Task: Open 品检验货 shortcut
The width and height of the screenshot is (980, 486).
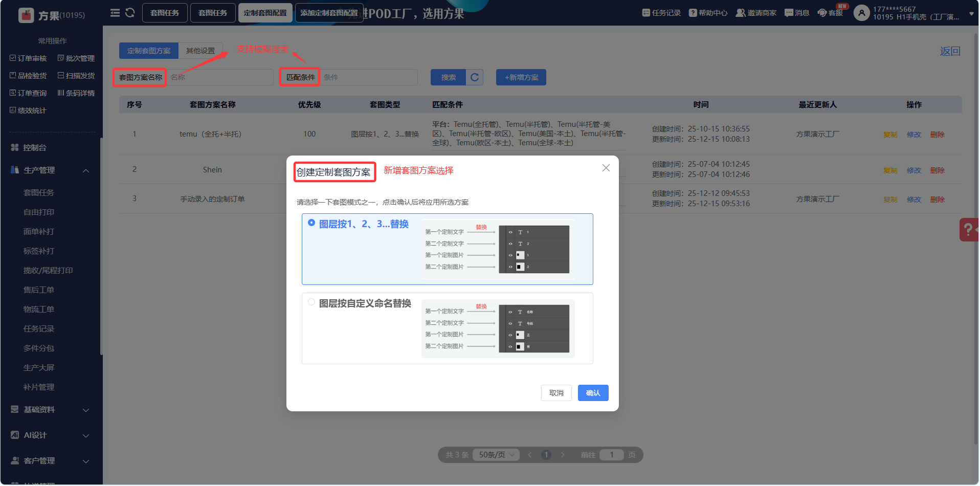Action: point(28,76)
